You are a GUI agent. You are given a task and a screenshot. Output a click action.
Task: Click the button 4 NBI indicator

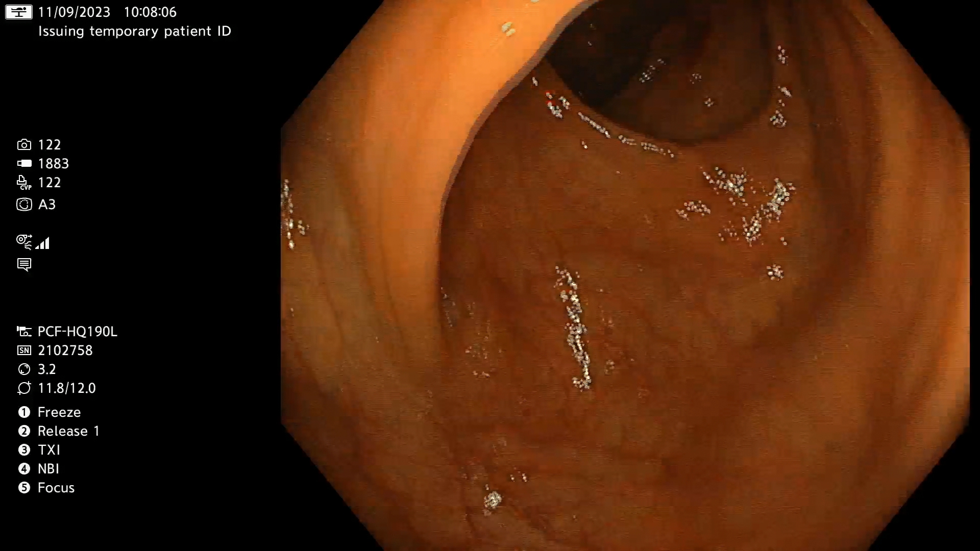pos(24,469)
